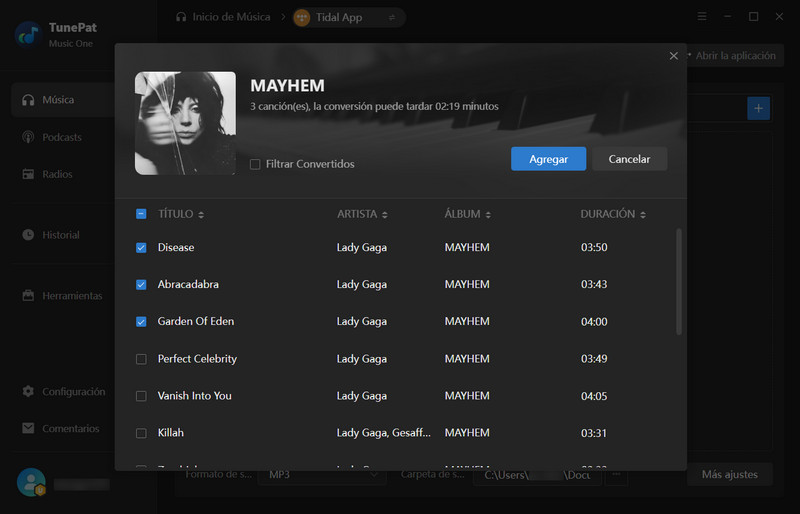The image size is (800, 514).
Task: Click the Herramientas toolbox icon
Action: [x=28, y=296]
